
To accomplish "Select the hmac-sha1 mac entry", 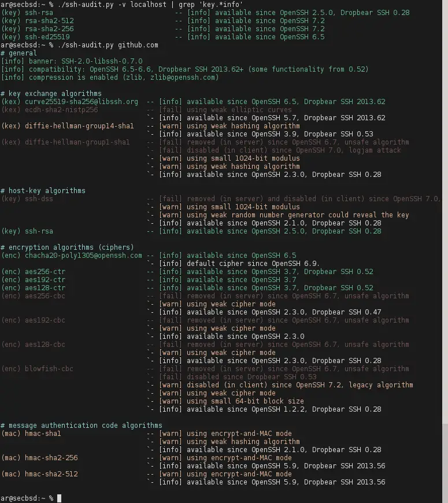I will [x=147, y=434].
